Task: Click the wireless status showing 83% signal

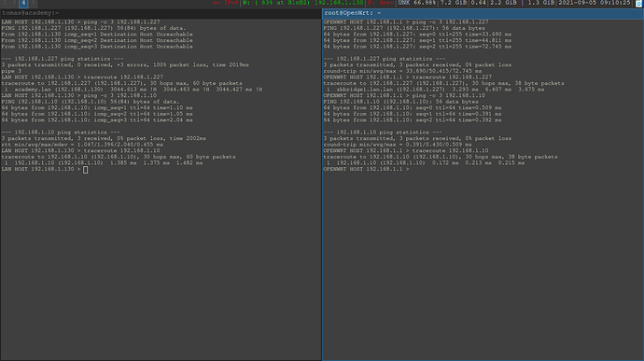Action: coord(303,3)
